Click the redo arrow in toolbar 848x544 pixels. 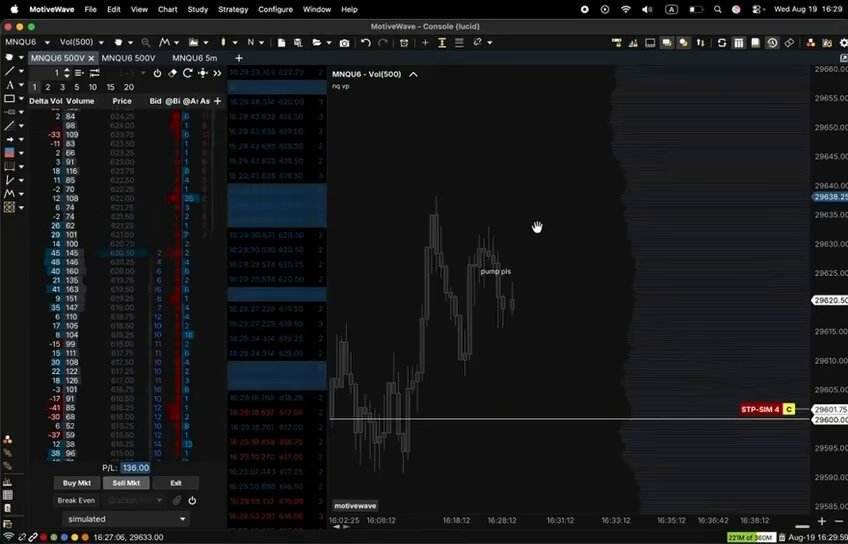(x=383, y=42)
